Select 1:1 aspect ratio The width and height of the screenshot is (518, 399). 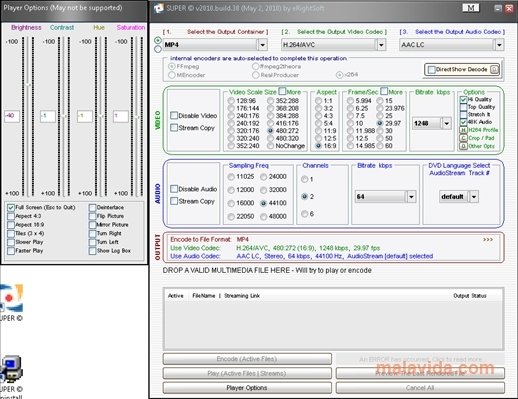point(319,101)
